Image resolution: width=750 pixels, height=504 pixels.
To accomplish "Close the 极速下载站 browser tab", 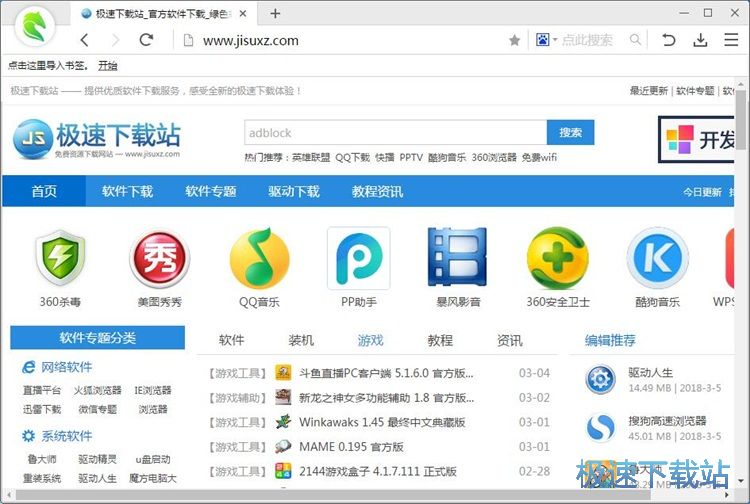I will (243, 13).
